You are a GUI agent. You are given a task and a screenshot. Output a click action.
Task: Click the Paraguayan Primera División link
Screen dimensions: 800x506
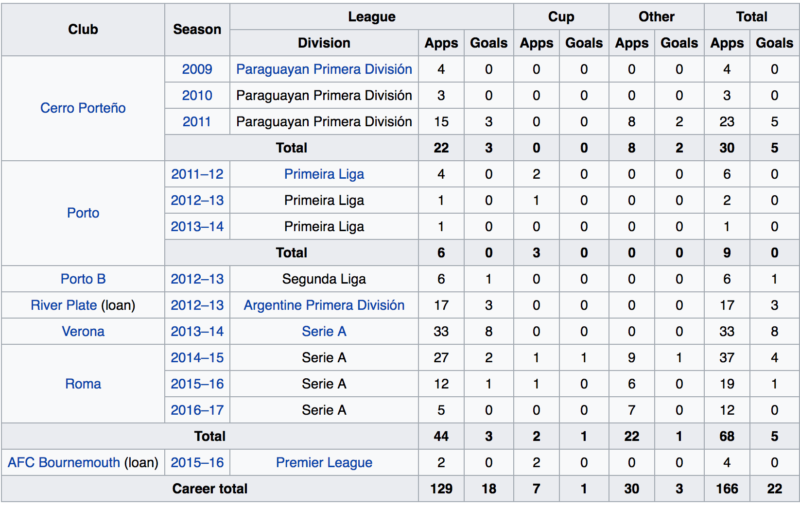pyautogui.click(x=324, y=69)
